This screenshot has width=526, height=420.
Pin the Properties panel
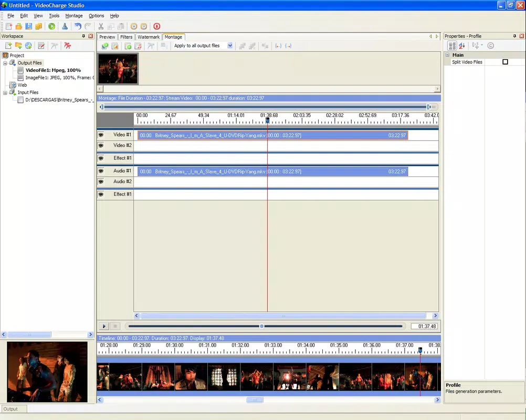tap(514, 36)
